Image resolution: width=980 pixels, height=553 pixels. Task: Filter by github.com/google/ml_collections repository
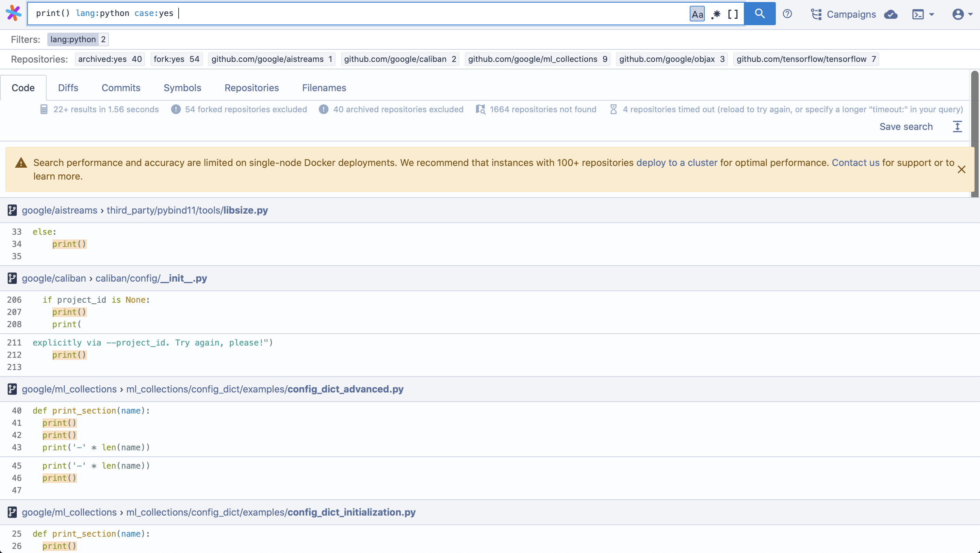[x=537, y=59]
